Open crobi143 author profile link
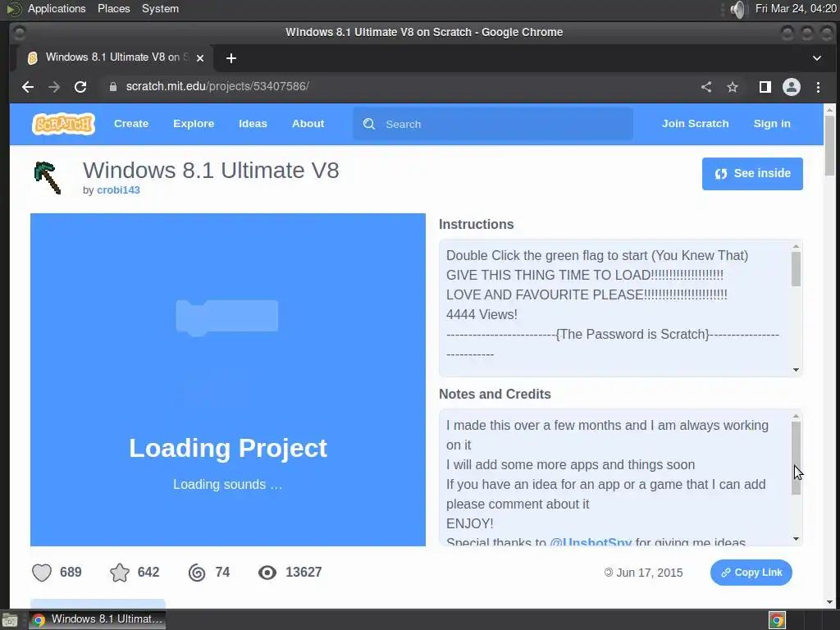Image resolution: width=840 pixels, height=630 pixels. pyautogui.click(x=118, y=190)
